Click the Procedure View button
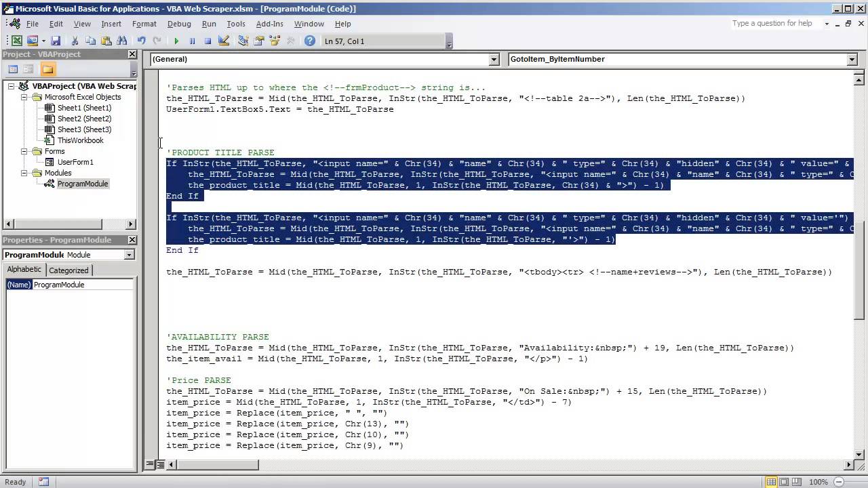Image resolution: width=868 pixels, height=488 pixels. click(x=149, y=464)
